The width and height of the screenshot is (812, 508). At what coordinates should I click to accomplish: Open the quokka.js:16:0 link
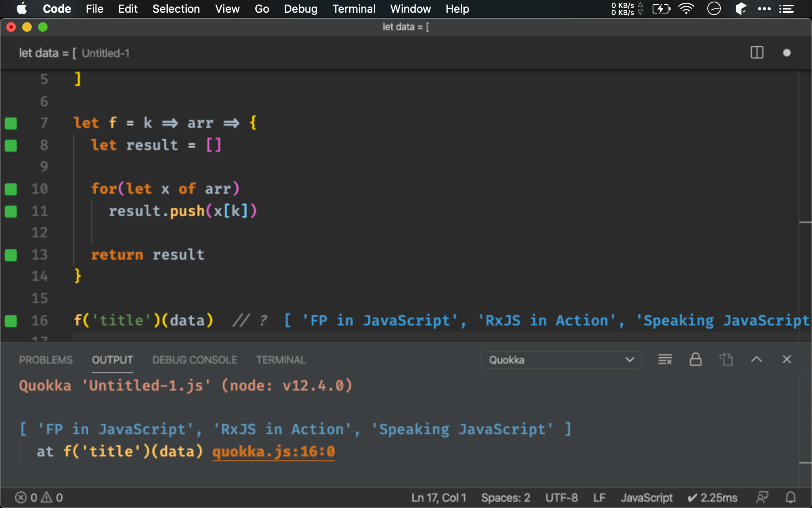pos(274,452)
